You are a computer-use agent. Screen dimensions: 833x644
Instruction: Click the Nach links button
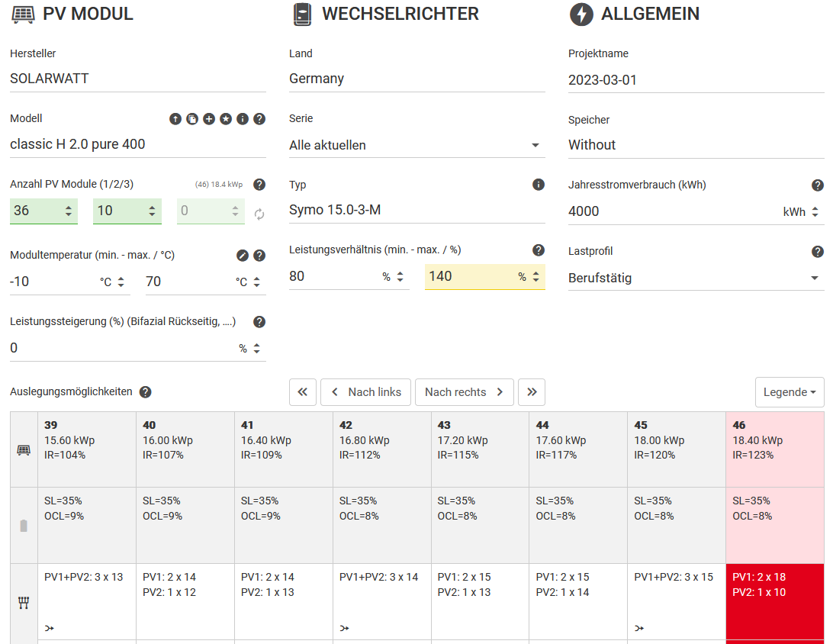tap(365, 392)
